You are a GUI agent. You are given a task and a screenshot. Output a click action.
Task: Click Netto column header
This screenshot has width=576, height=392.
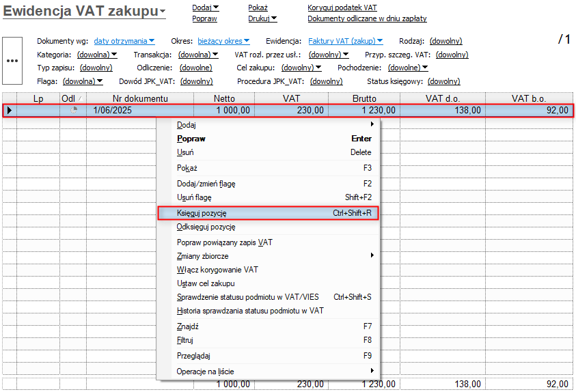pos(224,98)
